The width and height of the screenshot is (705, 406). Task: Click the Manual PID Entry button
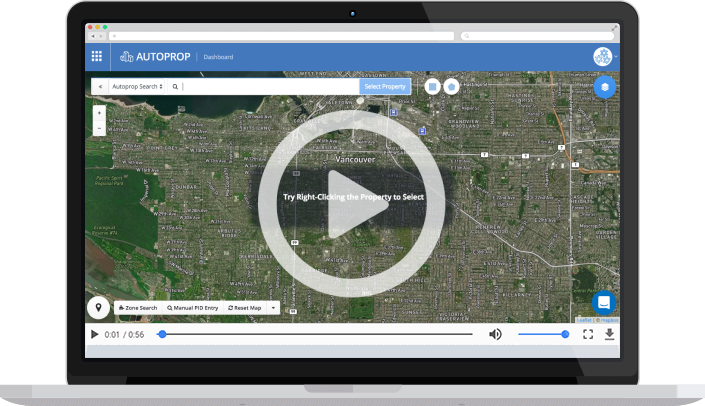193,308
